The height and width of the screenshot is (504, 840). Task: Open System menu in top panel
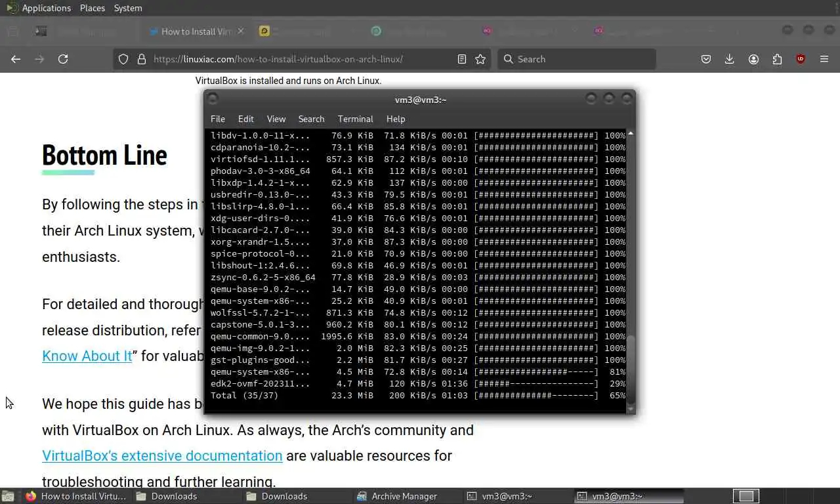coord(128,8)
